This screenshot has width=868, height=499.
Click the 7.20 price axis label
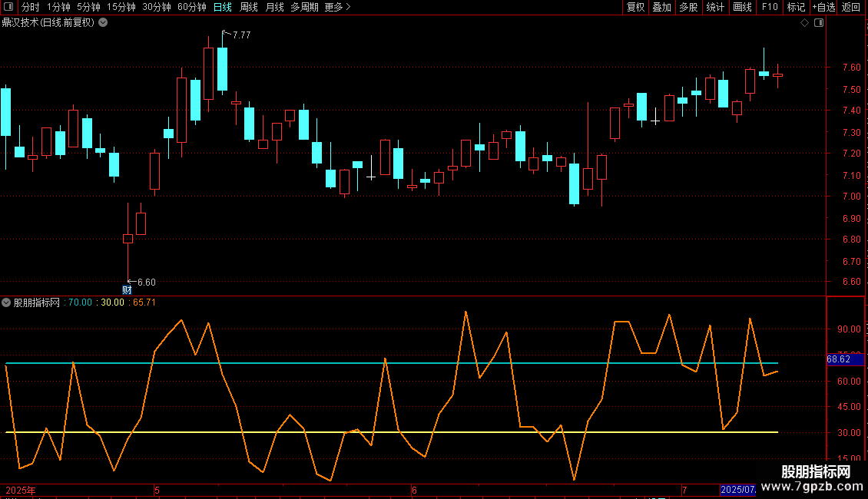[x=851, y=154]
